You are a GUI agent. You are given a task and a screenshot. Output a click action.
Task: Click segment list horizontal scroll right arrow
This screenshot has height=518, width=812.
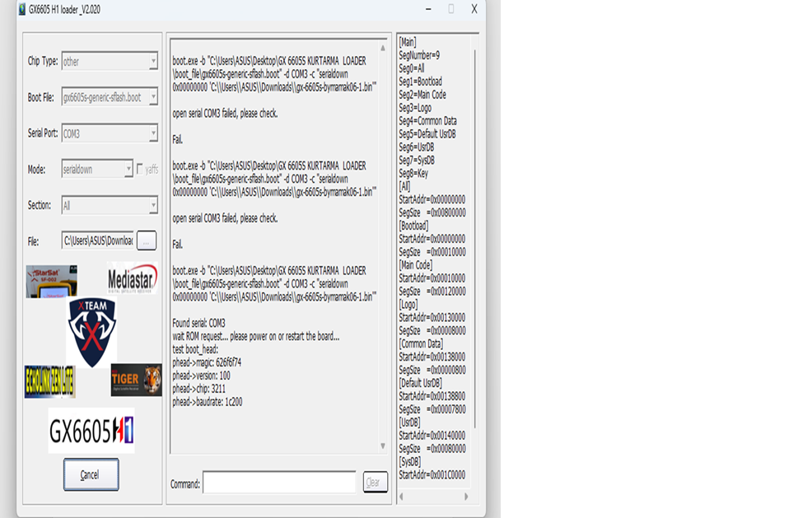pyautogui.click(x=466, y=497)
